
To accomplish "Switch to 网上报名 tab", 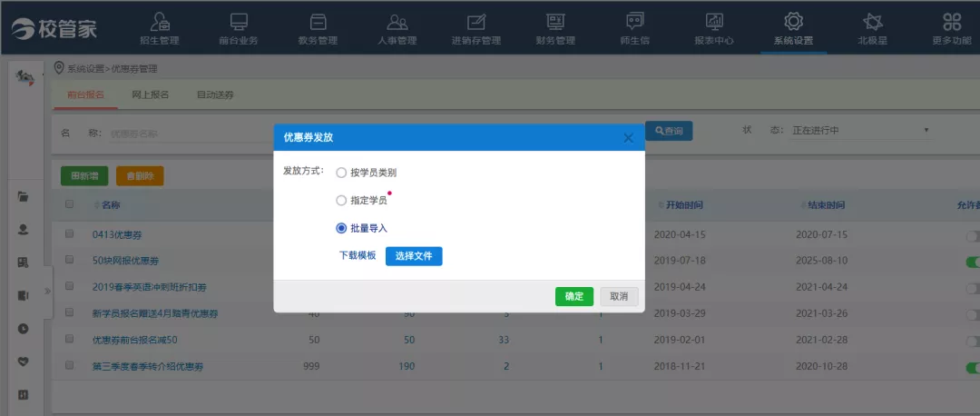I will pyautogui.click(x=151, y=94).
